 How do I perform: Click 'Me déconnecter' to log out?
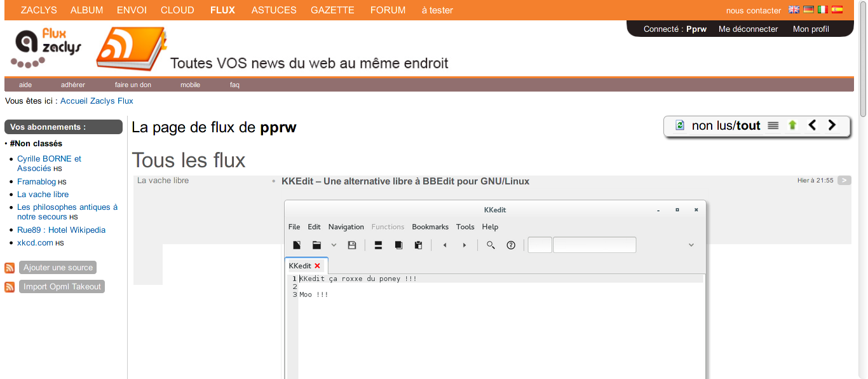748,29
